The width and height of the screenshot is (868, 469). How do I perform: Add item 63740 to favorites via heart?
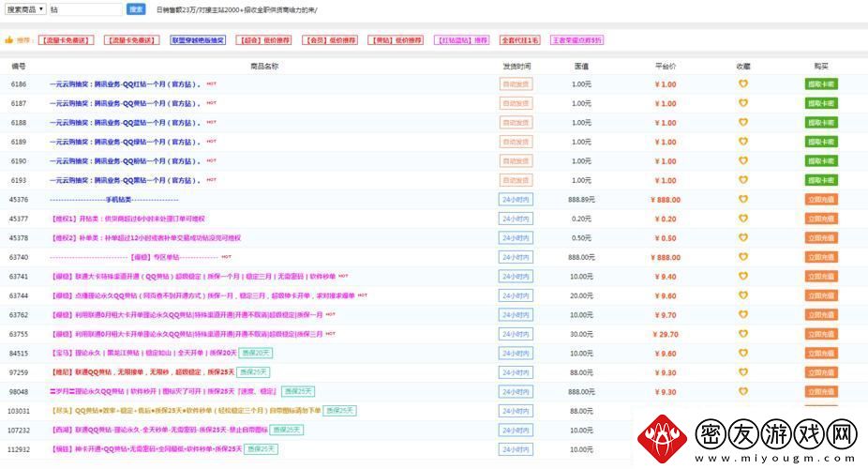tap(743, 257)
